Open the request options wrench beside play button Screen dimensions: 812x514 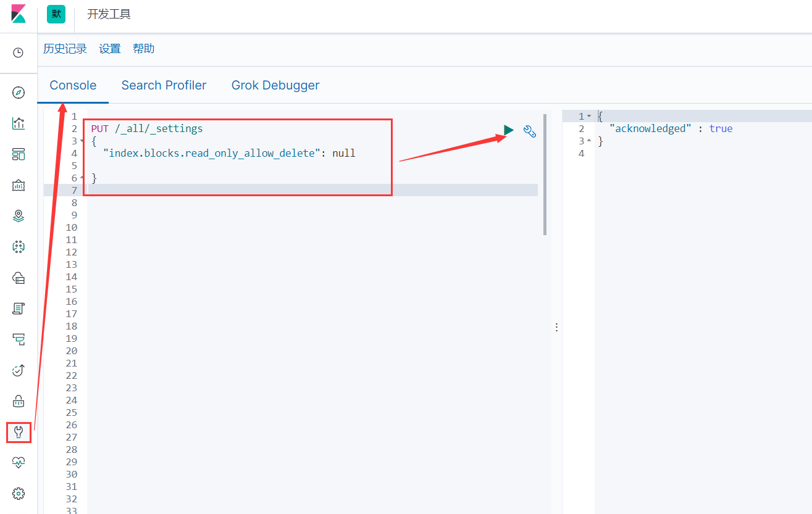click(530, 131)
